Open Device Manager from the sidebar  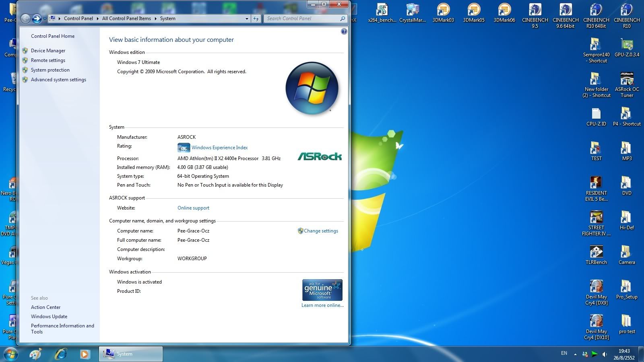[x=48, y=51]
